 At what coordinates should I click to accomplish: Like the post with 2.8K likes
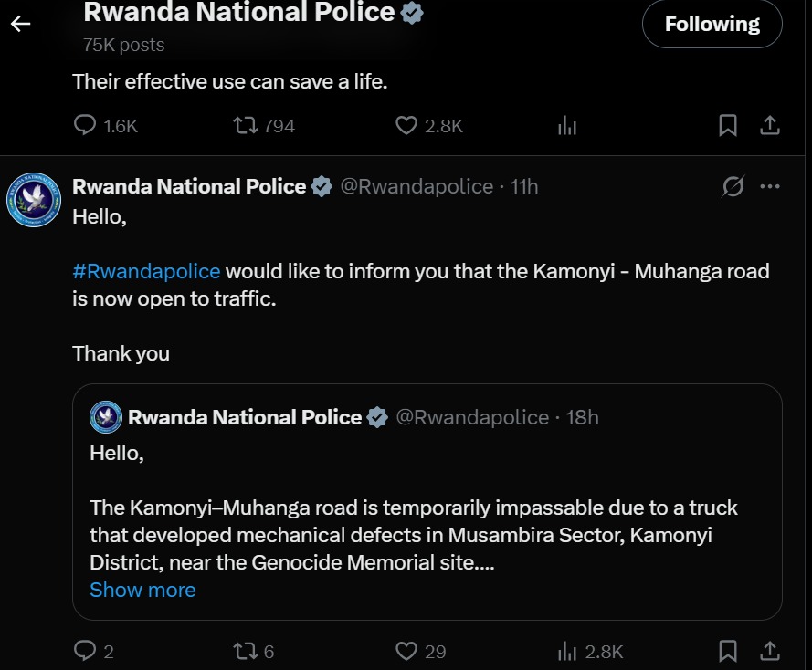click(x=406, y=126)
